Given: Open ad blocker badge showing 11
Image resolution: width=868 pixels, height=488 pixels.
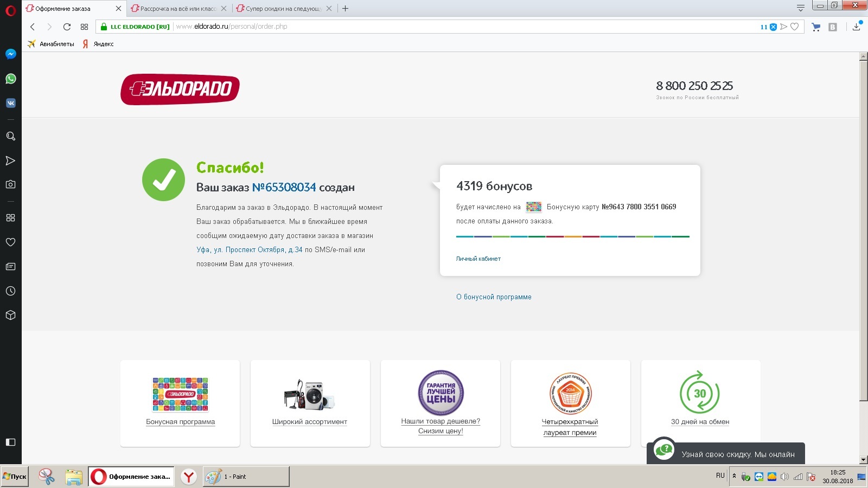Looking at the screenshot, I should point(768,27).
